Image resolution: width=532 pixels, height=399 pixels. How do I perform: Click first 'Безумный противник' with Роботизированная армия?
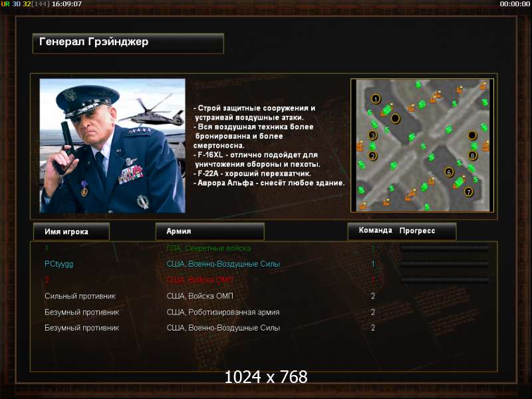click(82, 312)
